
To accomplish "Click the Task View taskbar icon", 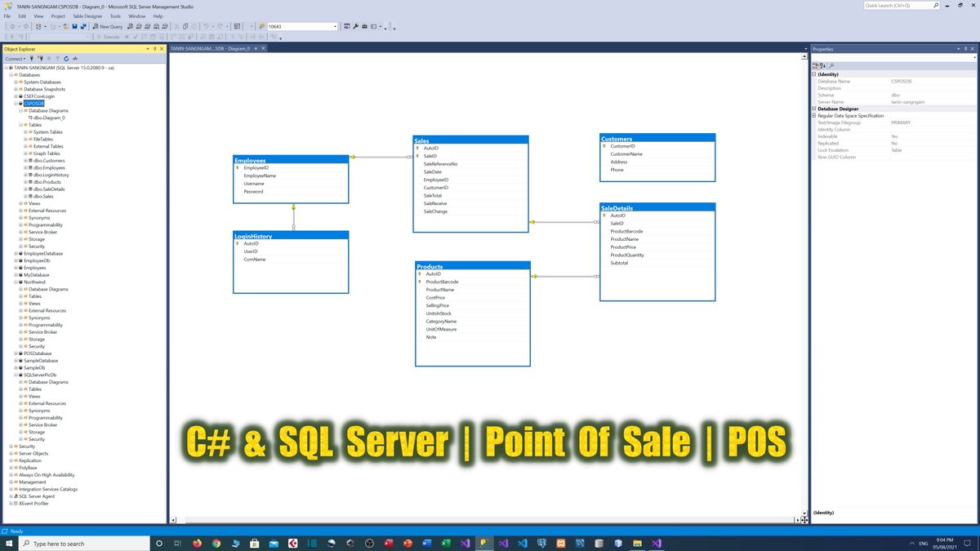I will coord(177,543).
